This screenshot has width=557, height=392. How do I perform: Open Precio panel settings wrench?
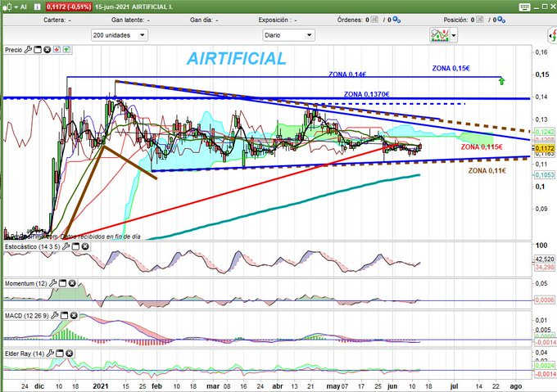click(x=28, y=50)
